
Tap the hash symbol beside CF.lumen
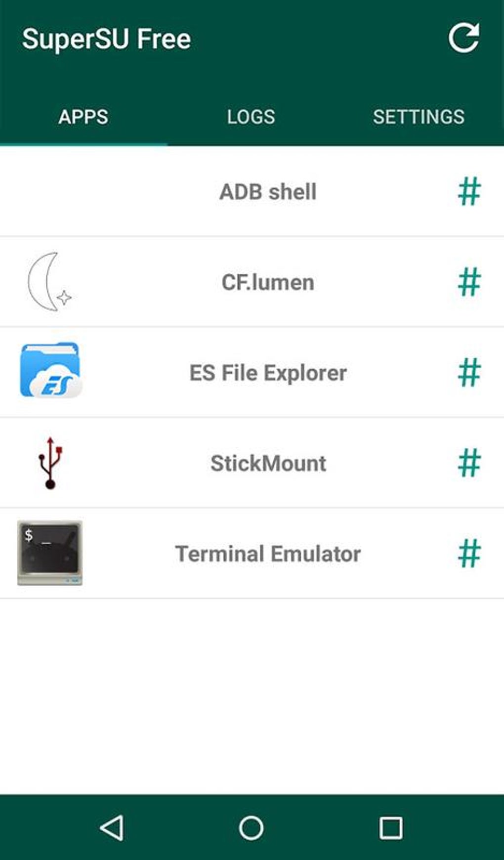click(469, 282)
